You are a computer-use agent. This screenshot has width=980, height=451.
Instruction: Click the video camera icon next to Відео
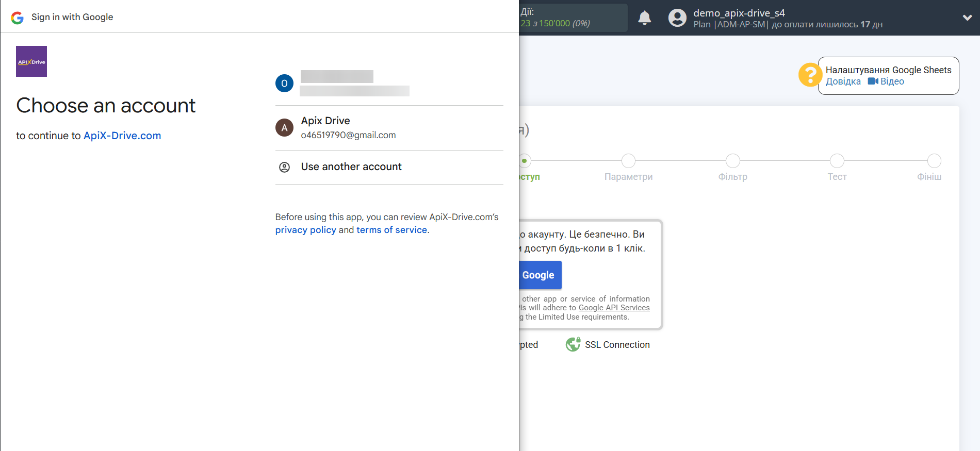click(873, 81)
